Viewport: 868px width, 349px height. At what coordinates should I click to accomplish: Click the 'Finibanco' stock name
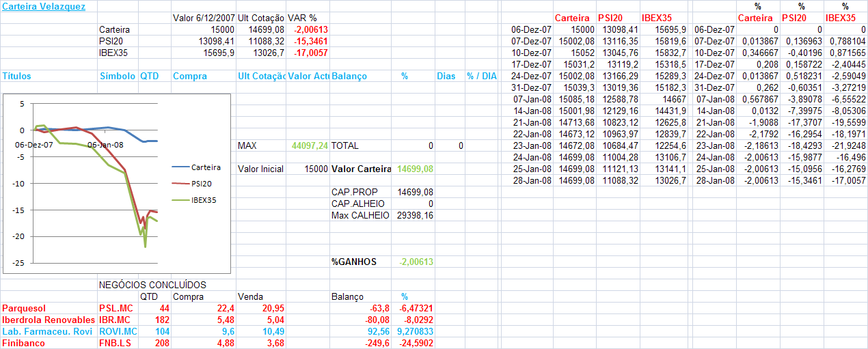[23, 343]
